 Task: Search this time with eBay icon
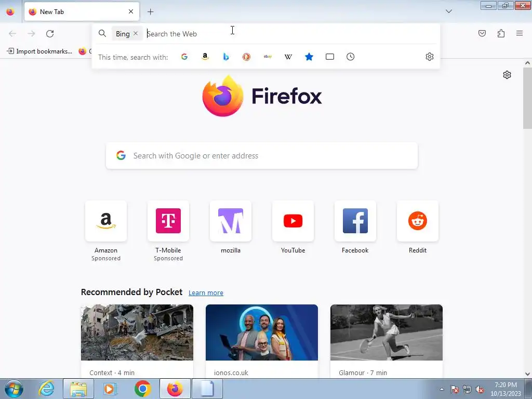[x=268, y=57]
